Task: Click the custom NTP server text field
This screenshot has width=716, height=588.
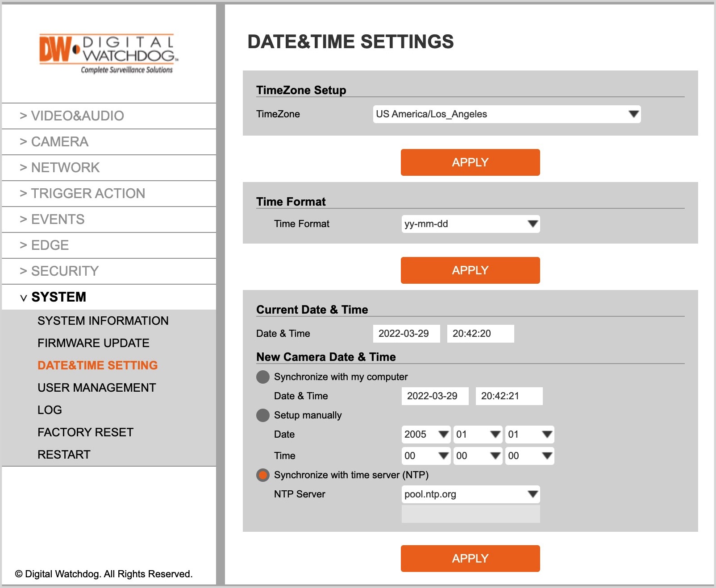Action: pos(470,514)
